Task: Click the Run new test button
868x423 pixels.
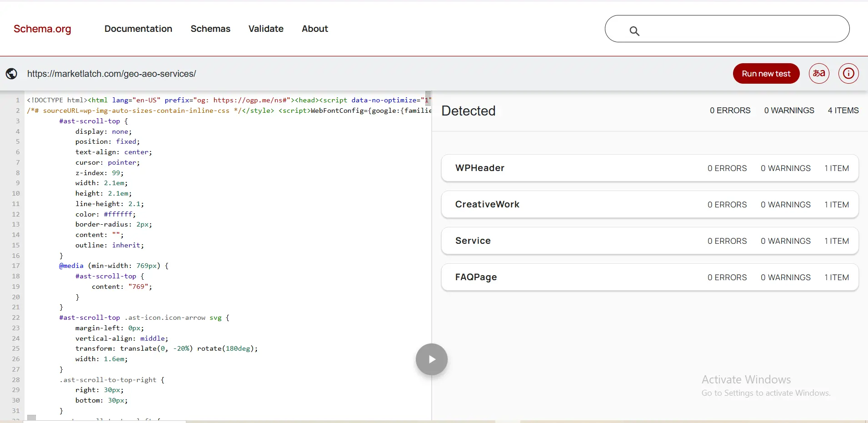Action: 766,74
